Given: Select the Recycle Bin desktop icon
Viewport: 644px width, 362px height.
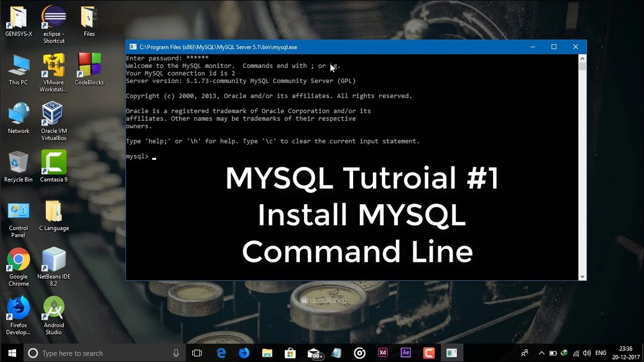Looking at the screenshot, I should tap(19, 166).
